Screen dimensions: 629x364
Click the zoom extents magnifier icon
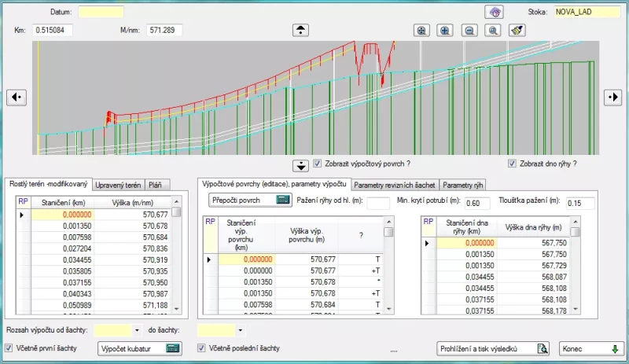(x=421, y=31)
